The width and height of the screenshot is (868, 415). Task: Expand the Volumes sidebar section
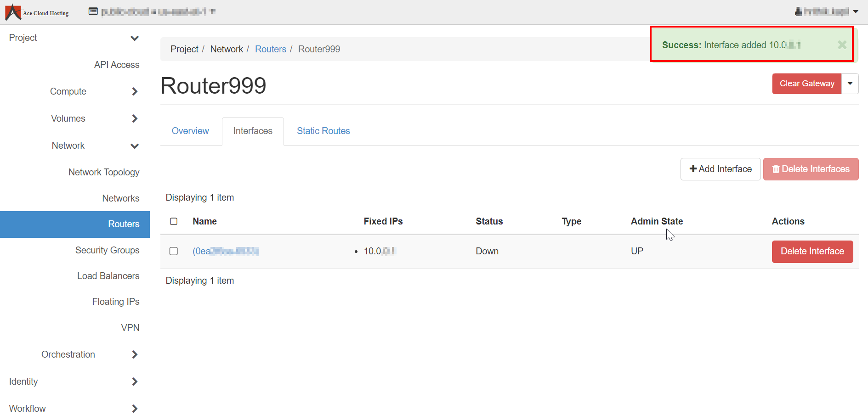click(x=135, y=119)
